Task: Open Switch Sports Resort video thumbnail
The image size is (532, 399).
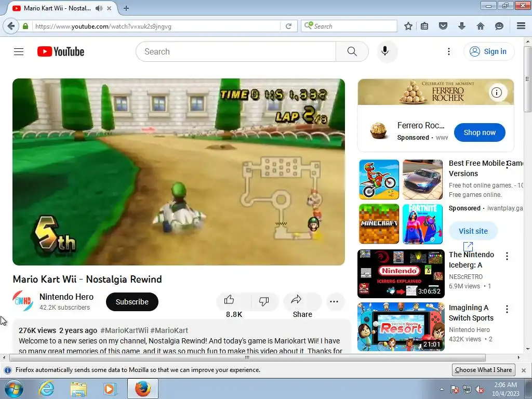Action: pyautogui.click(x=401, y=327)
